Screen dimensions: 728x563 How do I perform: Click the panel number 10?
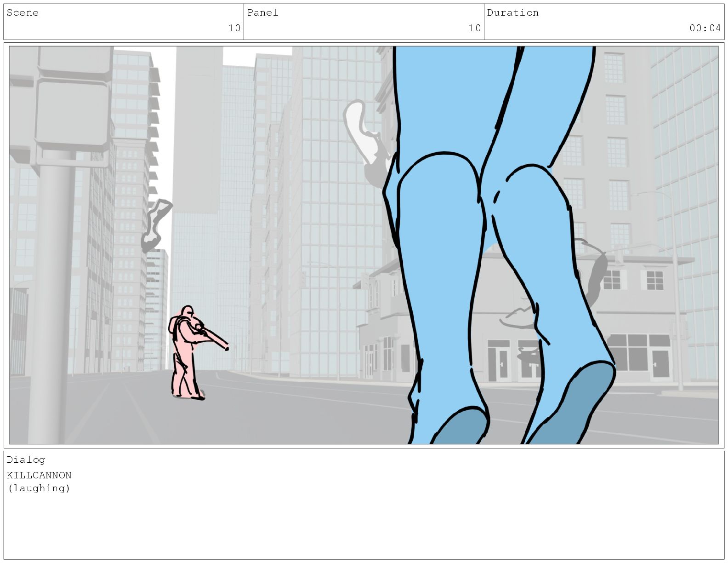pyautogui.click(x=475, y=28)
